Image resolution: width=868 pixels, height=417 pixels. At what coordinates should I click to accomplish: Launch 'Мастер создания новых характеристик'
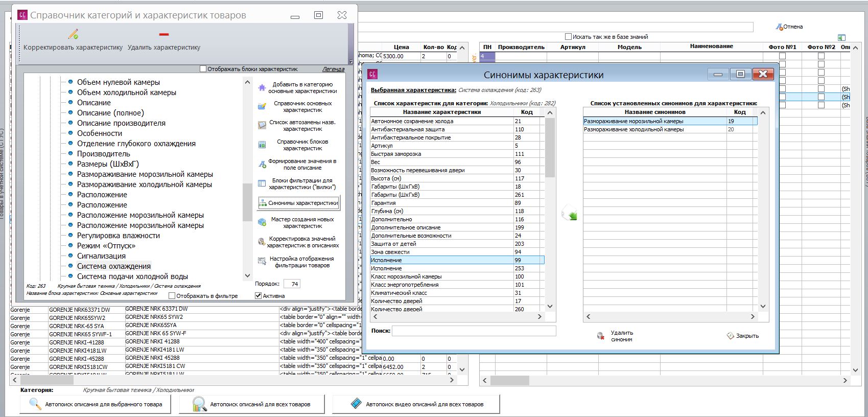298,223
